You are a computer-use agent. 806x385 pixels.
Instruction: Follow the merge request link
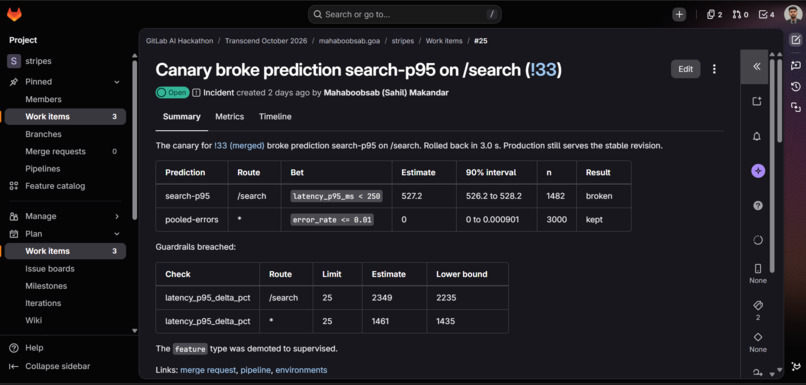point(208,370)
